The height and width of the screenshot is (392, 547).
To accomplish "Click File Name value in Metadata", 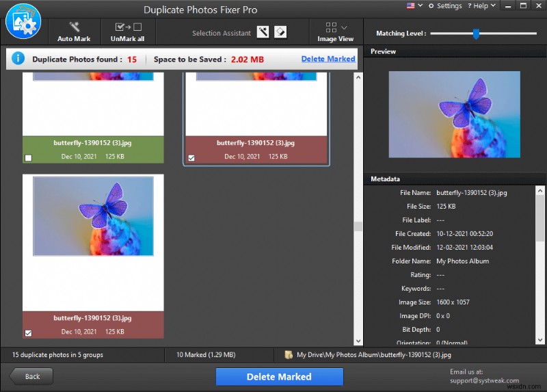I will (x=472, y=193).
